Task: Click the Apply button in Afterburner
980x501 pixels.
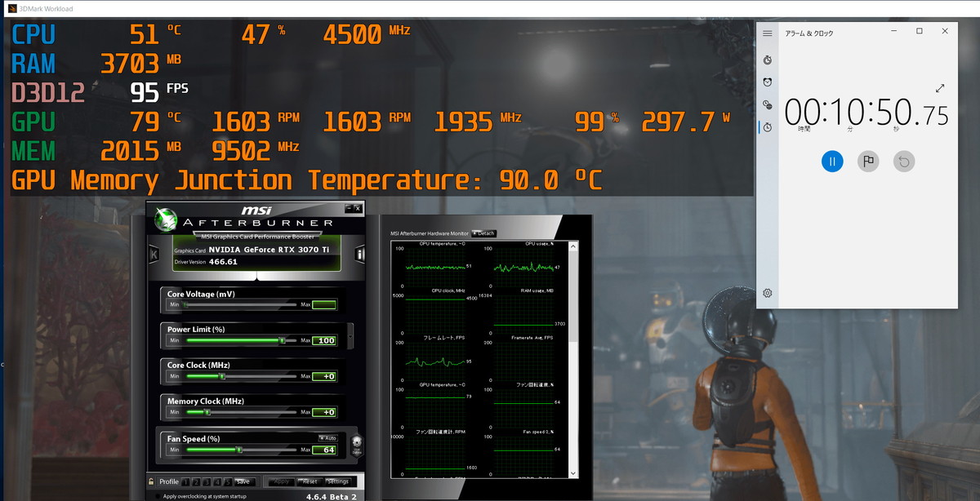Action: pos(281,481)
